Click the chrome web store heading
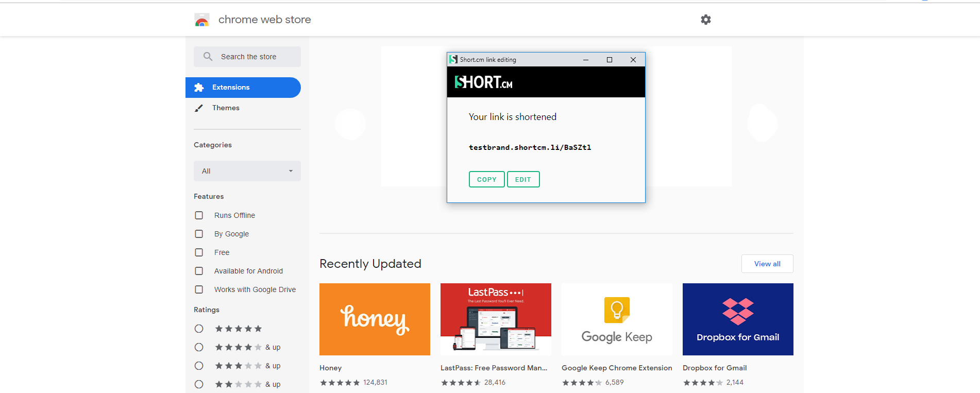This screenshot has height=393, width=980. (265, 20)
